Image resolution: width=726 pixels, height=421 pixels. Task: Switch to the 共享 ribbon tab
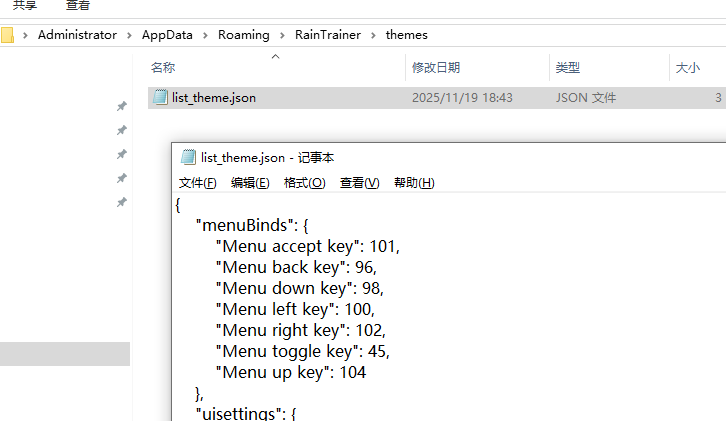coord(25,5)
